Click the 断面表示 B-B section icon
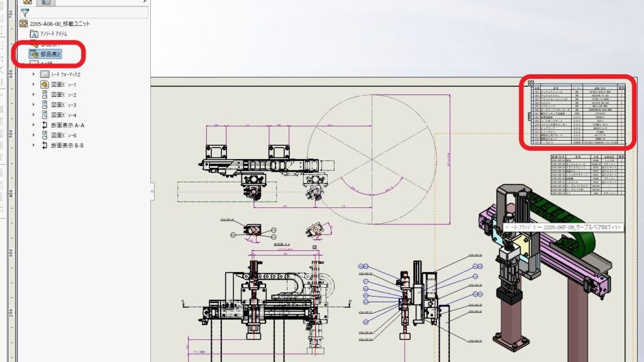Image resolution: width=644 pixels, height=362 pixels. point(45,145)
